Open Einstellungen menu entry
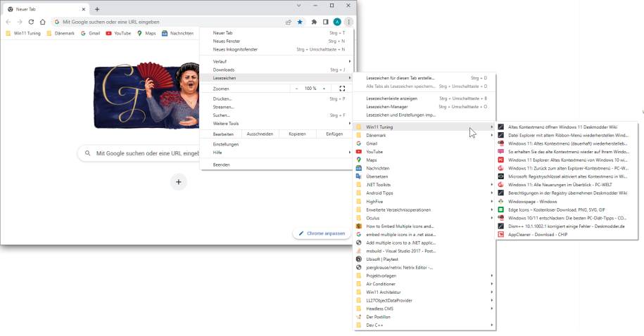Image resolution: width=644 pixels, height=336 pixels. click(x=278, y=144)
